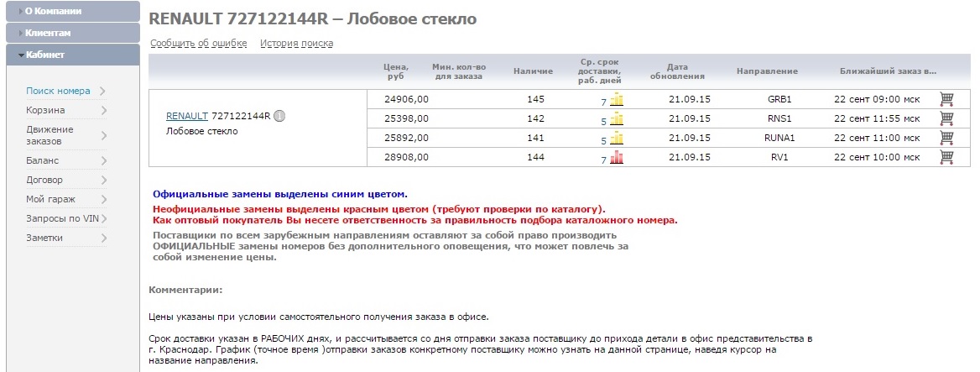Click delivery days value 7 in GRB1 row
The image size is (980, 372).
(x=604, y=102)
